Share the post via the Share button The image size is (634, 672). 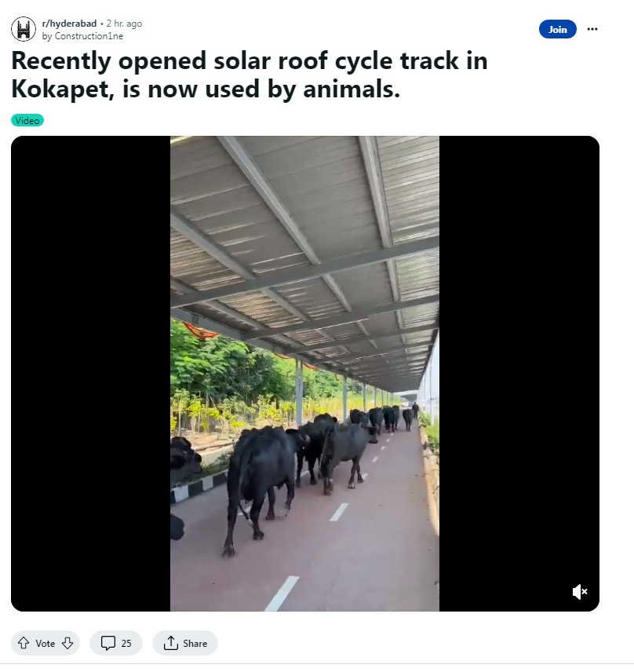pos(185,643)
